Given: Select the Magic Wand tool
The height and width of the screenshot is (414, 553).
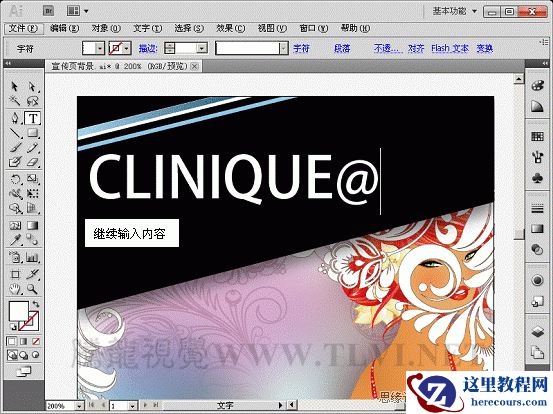Looking at the screenshot, I should (14, 102).
